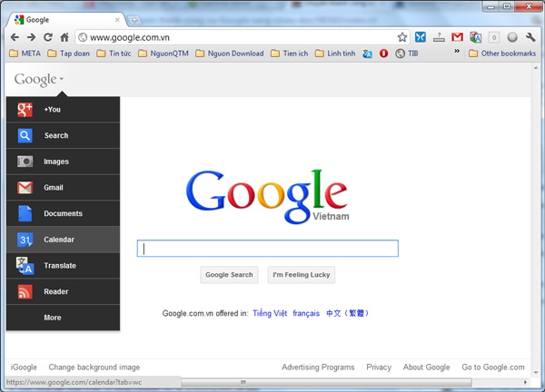The height and width of the screenshot is (392, 545).
Task: Click the orange Reader feed icon
Action: (x=25, y=291)
